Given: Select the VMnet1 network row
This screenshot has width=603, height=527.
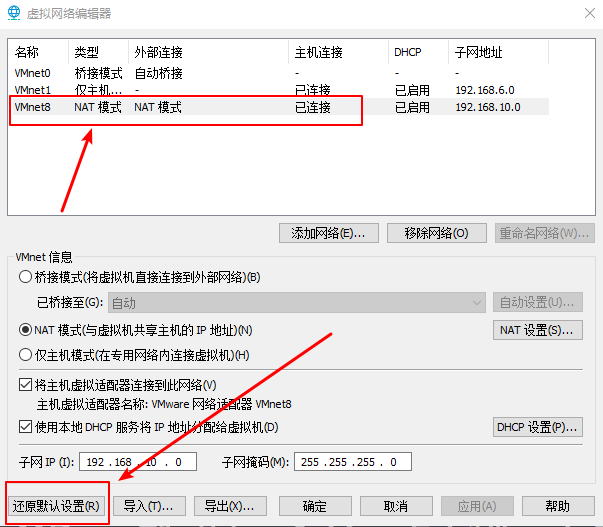Looking at the screenshot, I should [x=280, y=90].
